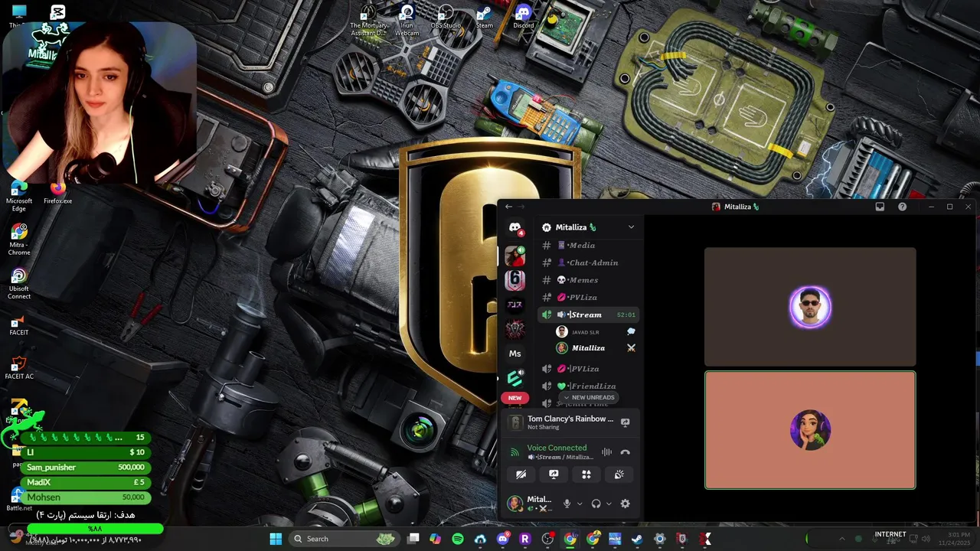Open Mitalliza user in Stream channel
Image resolution: width=980 pixels, height=551 pixels.
pyautogui.click(x=597, y=348)
